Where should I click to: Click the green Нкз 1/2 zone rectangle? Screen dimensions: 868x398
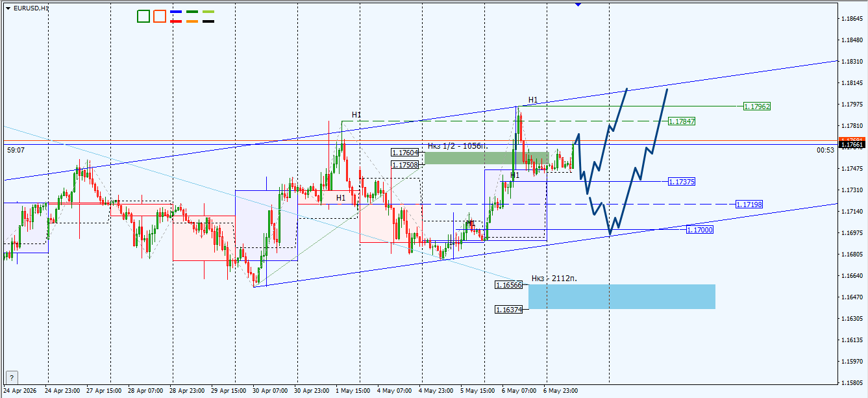486,158
